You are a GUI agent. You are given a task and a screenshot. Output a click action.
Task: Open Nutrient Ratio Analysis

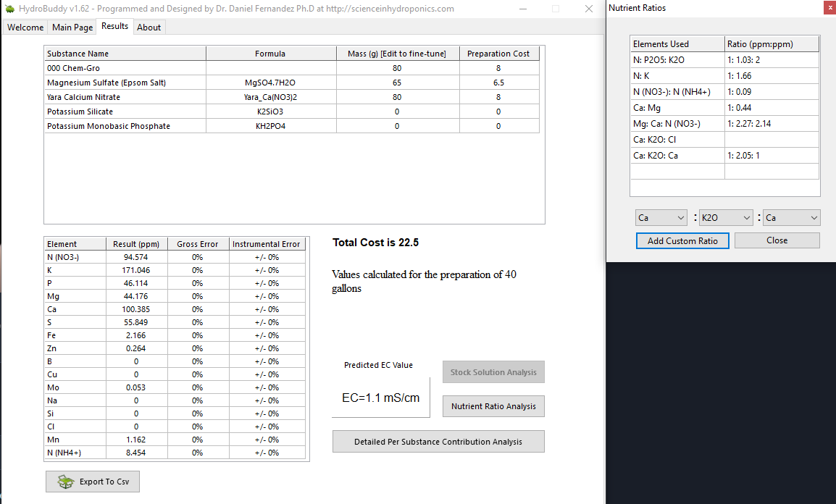[x=494, y=406]
